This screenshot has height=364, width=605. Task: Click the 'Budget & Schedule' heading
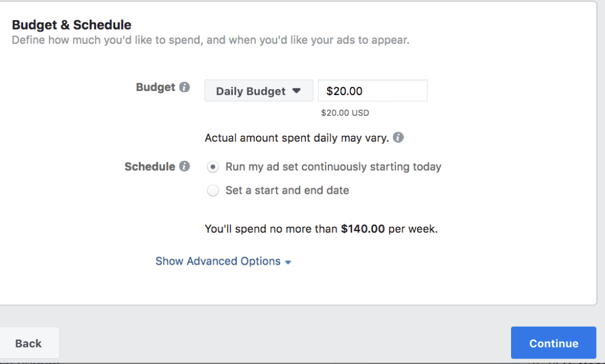tap(71, 25)
